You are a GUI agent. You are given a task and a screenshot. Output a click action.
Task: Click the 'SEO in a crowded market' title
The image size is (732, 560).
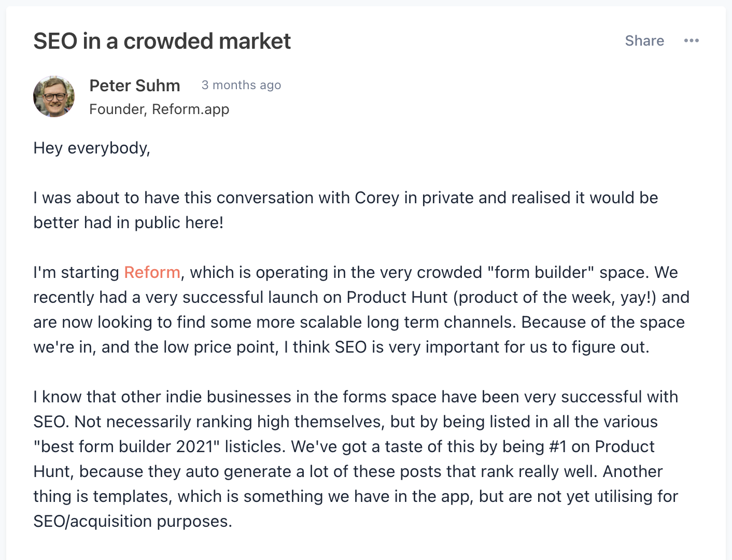tap(162, 41)
